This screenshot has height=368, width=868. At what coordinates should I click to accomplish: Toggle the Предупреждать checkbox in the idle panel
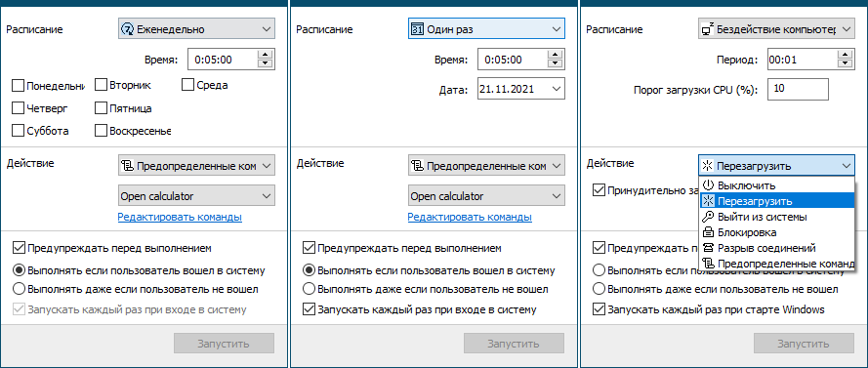pos(599,247)
